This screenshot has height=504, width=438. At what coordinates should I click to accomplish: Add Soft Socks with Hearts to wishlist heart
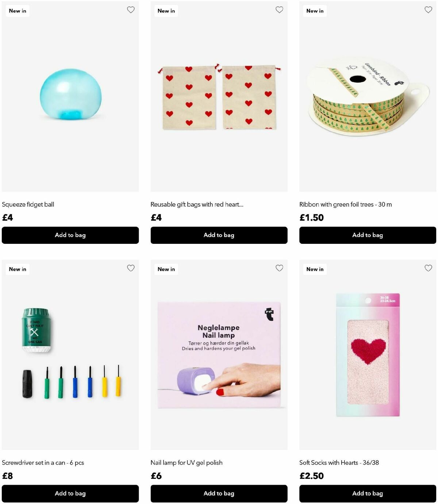[428, 268]
